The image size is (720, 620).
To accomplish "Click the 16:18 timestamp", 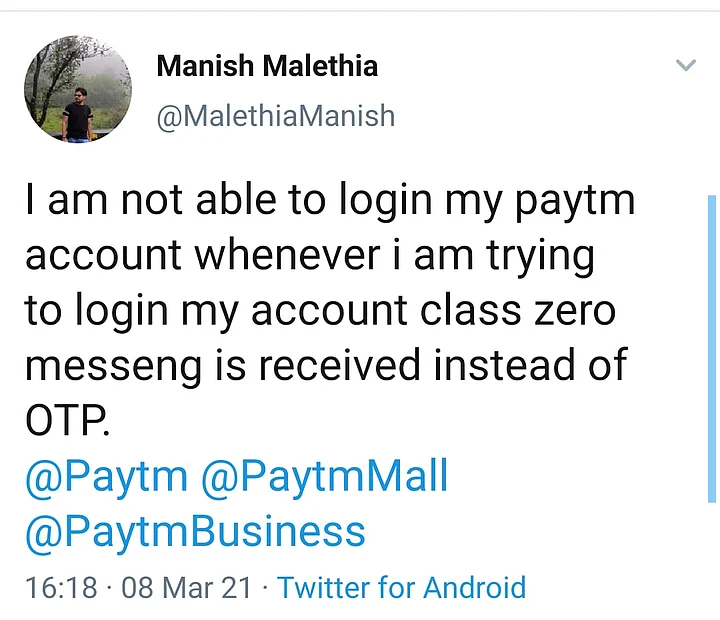I will tap(62, 587).
